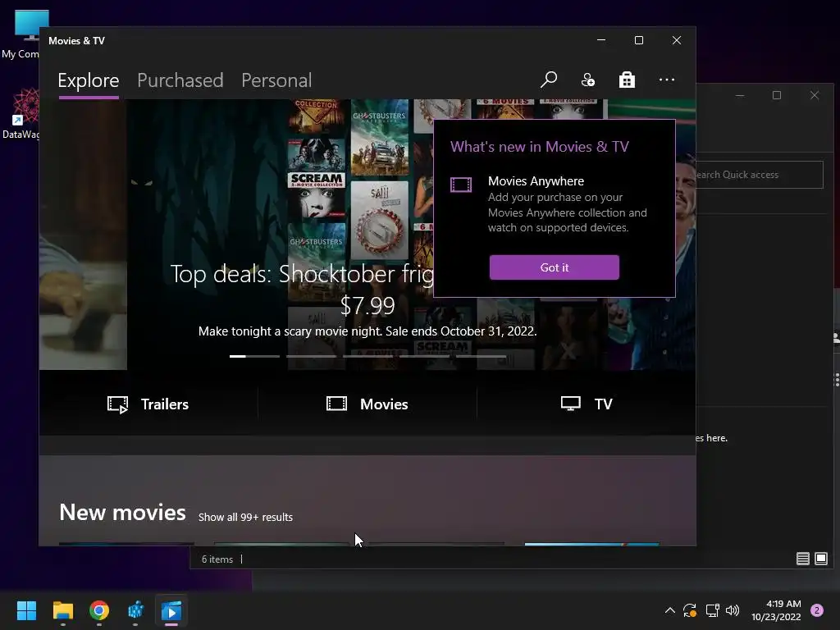The height and width of the screenshot is (630, 840).
Task: Click the Saw Spiral poster thumbnail
Action: coord(379,221)
